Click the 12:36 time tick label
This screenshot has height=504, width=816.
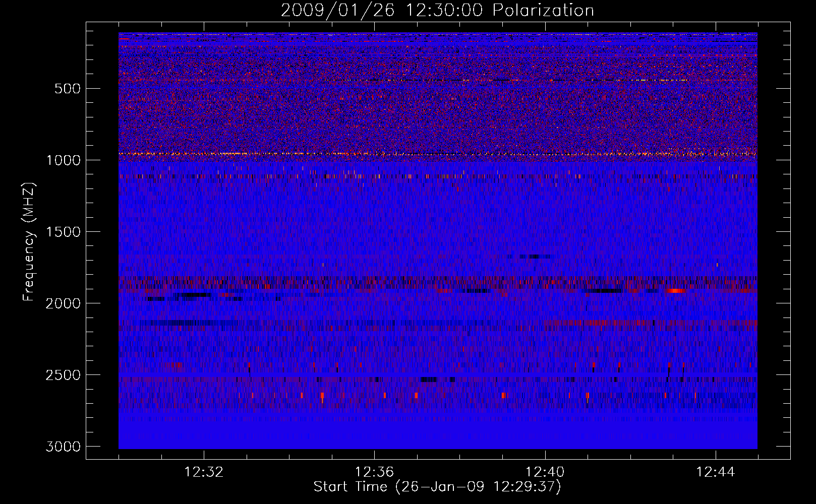374,472
